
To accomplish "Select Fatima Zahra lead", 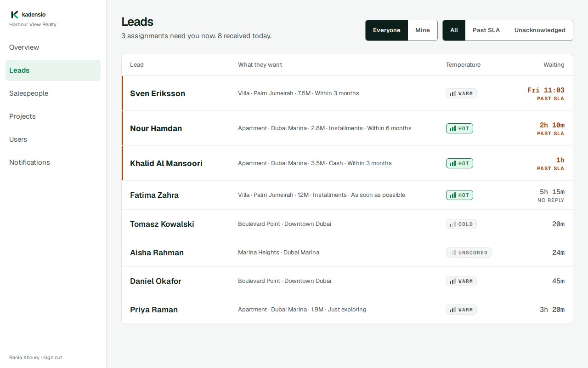I will [347, 195].
